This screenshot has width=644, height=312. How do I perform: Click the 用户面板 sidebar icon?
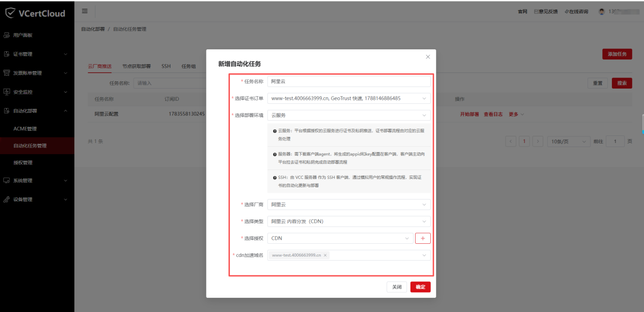pyautogui.click(x=7, y=35)
